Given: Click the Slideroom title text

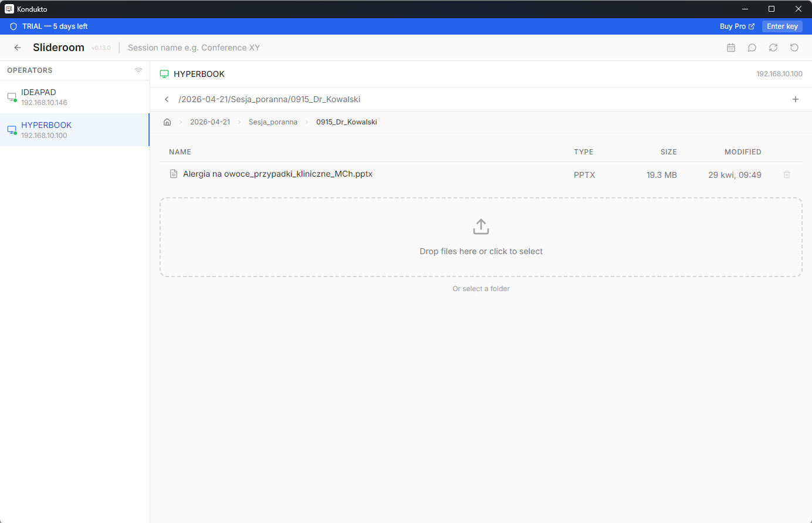Looking at the screenshot, I should 59,48.
